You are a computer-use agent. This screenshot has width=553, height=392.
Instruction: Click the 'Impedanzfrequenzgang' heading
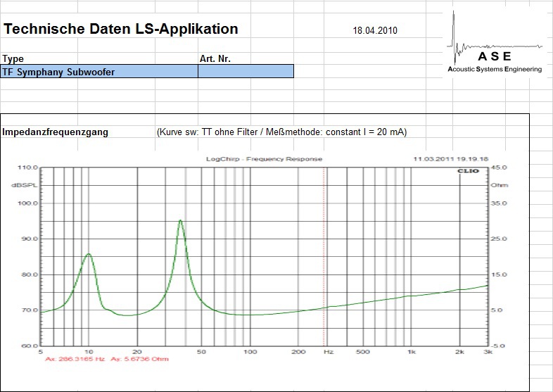coord(56,132)
